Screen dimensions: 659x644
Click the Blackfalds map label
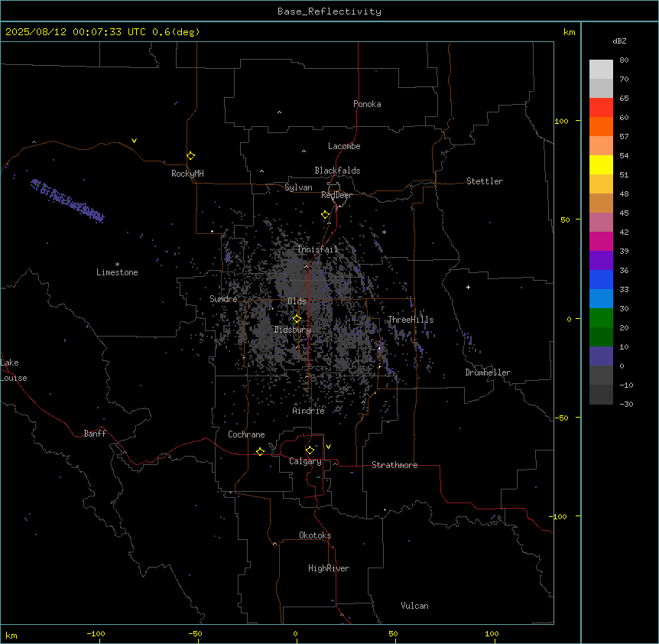(337, 171)
